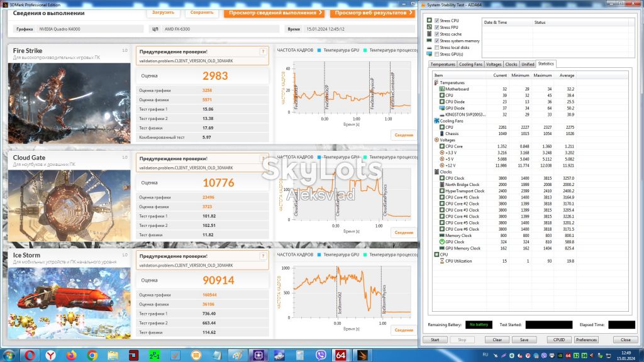Click Просмотр сведений выполнения button
Screen dimensions: 644x362
[x=274, y=13]
